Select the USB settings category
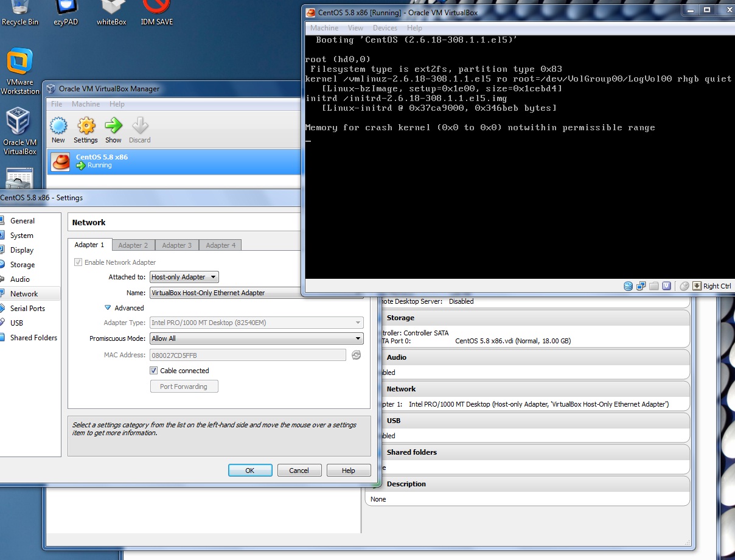Image resolution: width=735 pixels, height=560 pixels. [16, 323]
